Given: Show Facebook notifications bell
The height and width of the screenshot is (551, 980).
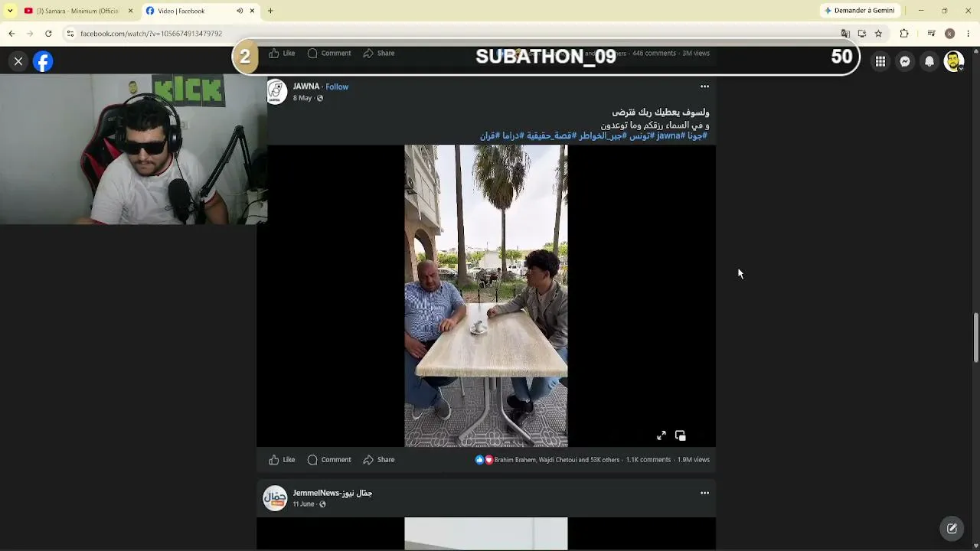Looking at the screenshot, I should pos(929,61).
